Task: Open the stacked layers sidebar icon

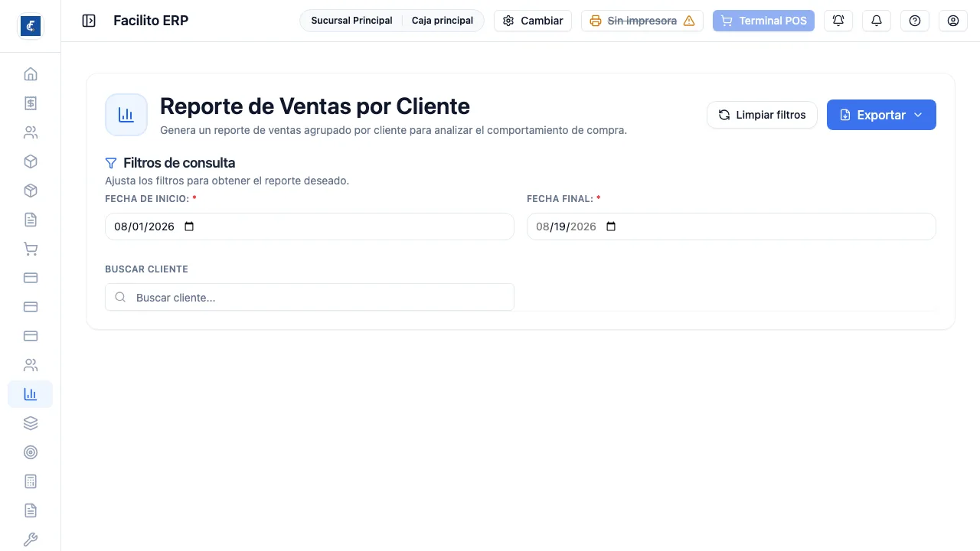Action: (x=31, y=423)
